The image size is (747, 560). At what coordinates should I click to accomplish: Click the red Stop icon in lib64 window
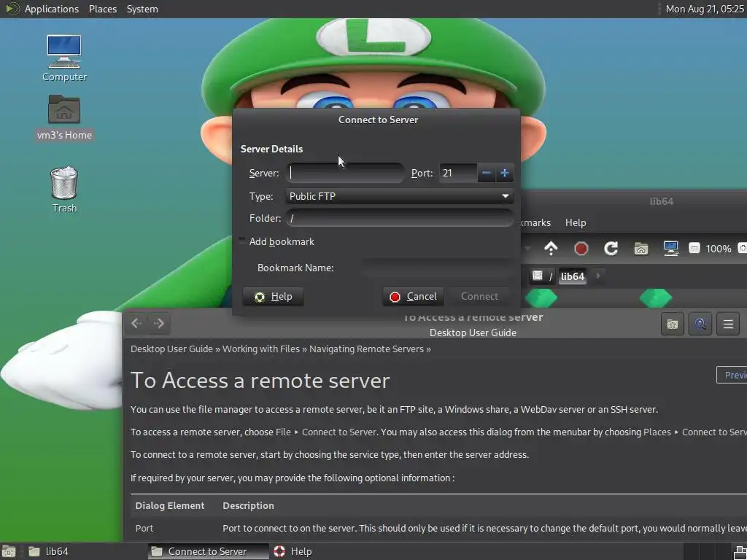tap(581, 248)
